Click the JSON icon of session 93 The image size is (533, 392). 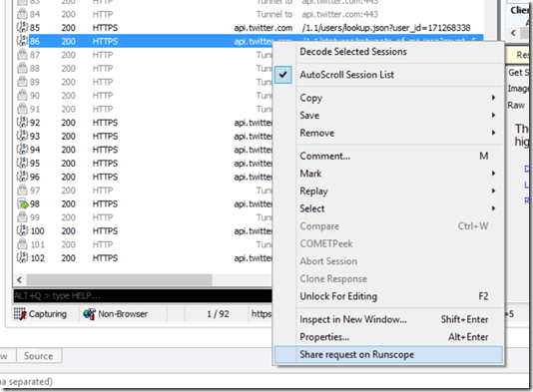tap(22, 136)
